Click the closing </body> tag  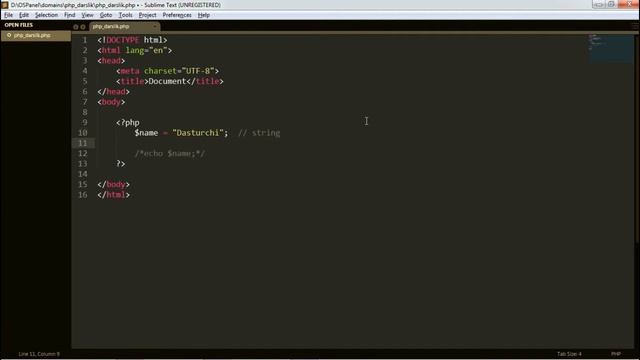113,184
